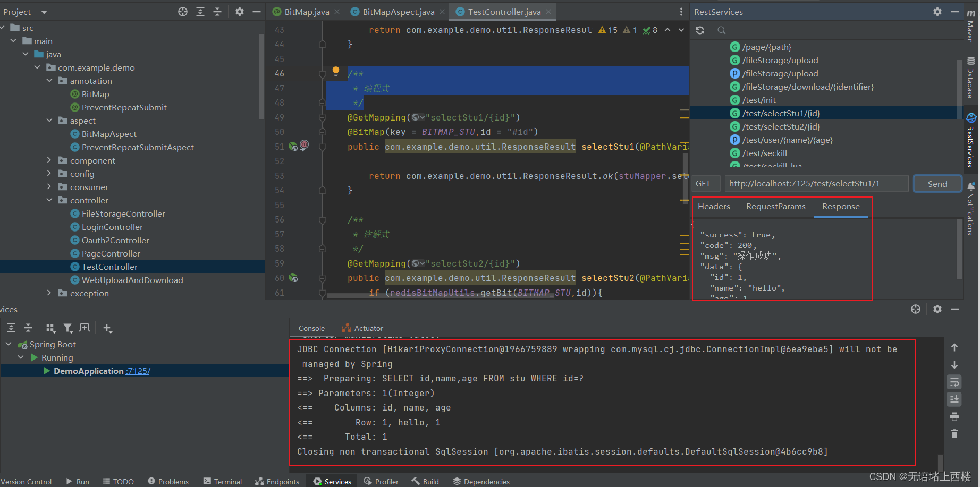Toggle soft-wrap in the console

point(954,382)
